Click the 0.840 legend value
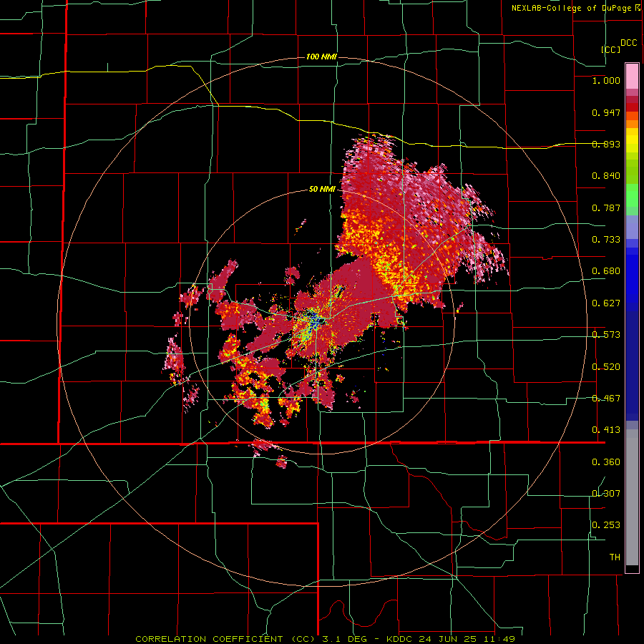This screenshot has height=644, width=644. (606, 176)
